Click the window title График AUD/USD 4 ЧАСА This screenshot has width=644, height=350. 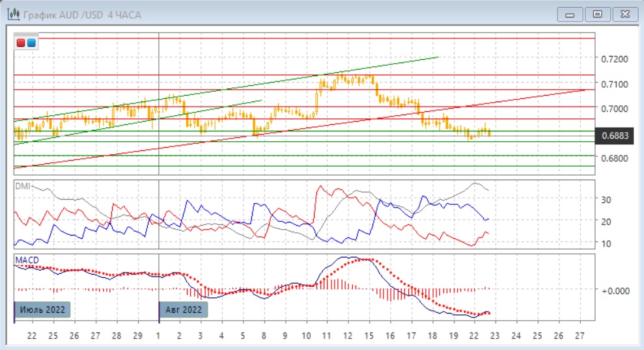[81, 14]
